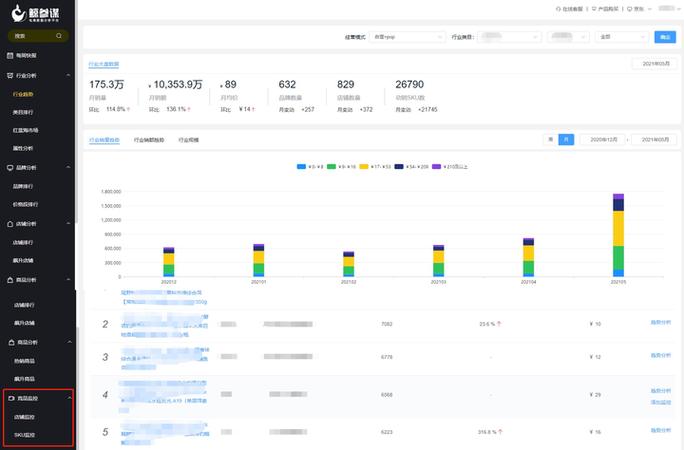Screen dimensions: 684x450
Task: Toggle the purple ¥210以上 legend series
Action: point(450,167)
